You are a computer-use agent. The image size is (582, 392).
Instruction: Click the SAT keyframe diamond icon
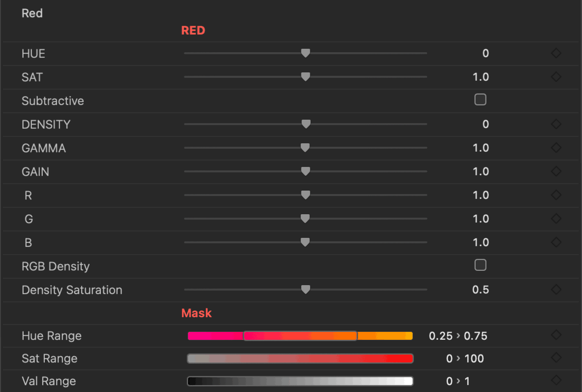tap(555, 77)
